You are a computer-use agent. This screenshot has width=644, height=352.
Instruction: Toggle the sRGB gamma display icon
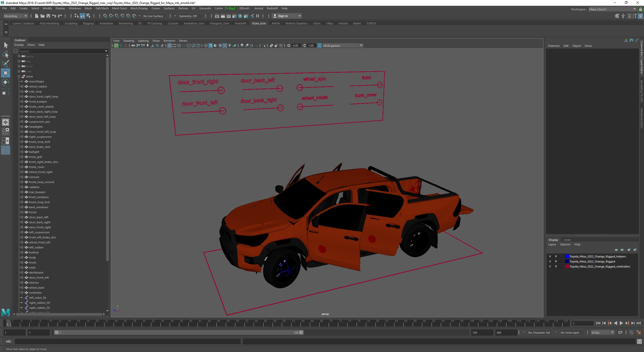point(319,46)
